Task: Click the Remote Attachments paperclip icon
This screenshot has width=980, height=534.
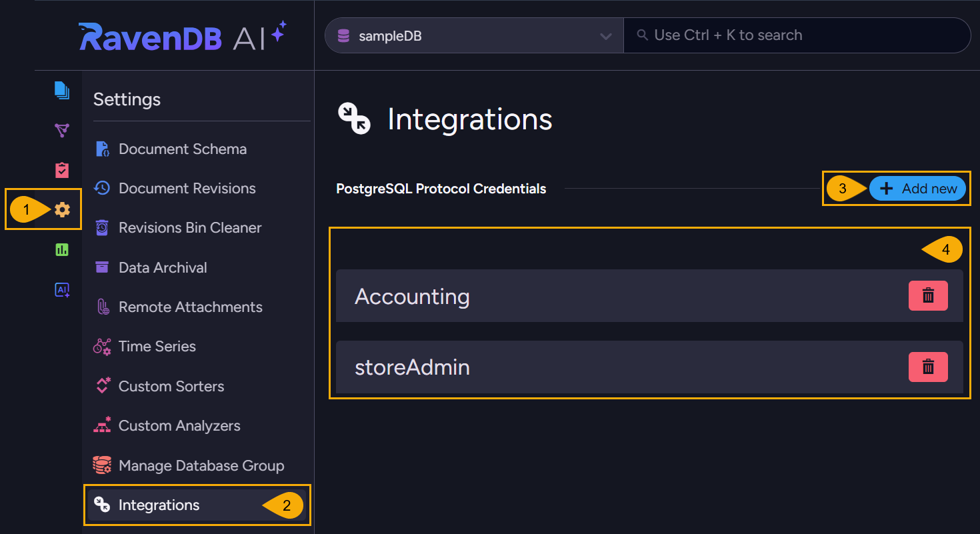Action: pyautogui.click(x=103, y=307)
